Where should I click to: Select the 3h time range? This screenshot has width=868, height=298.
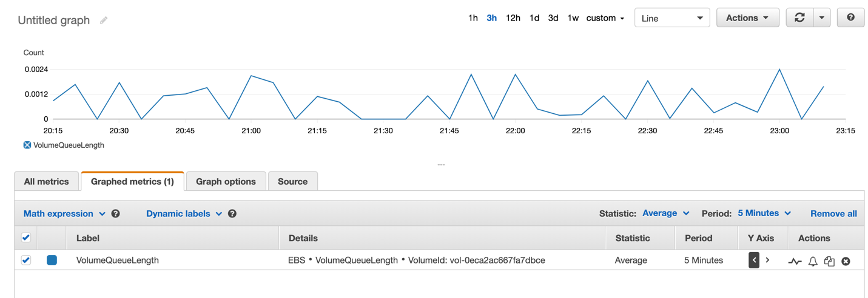click(x=492, y=18)
